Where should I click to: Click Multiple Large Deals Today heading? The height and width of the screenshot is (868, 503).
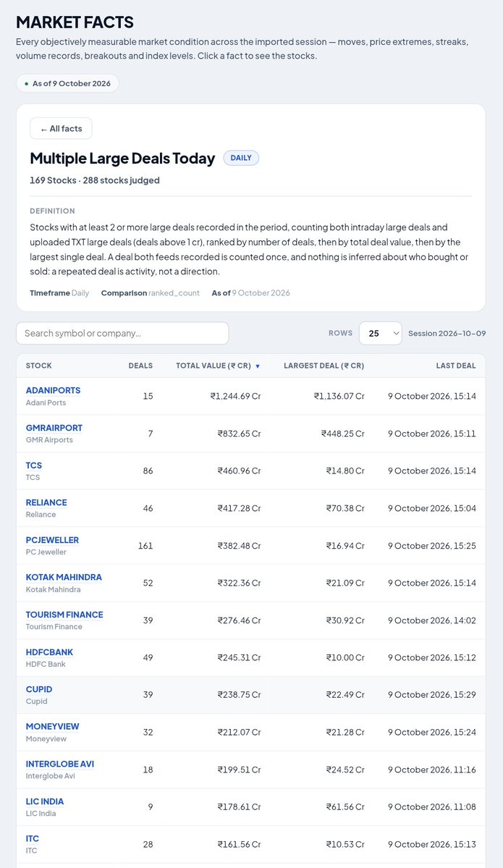(x=122, y=159)
